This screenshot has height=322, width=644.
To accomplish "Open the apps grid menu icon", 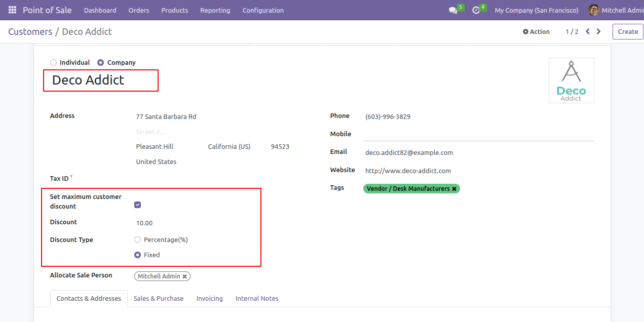I will click(12, 10).
